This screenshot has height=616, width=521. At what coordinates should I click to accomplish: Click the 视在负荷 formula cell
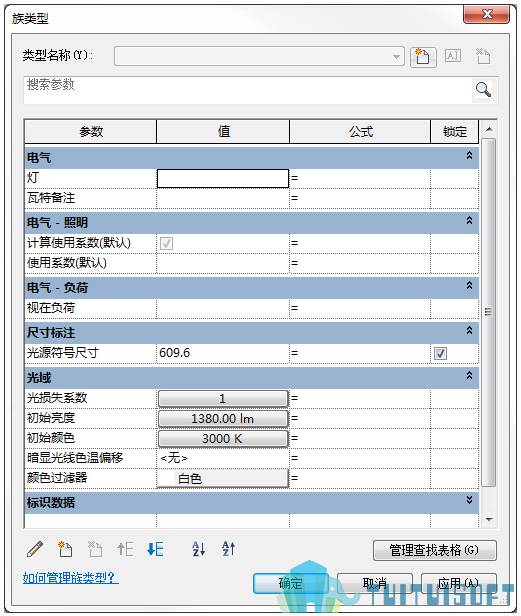pos(360,308)
